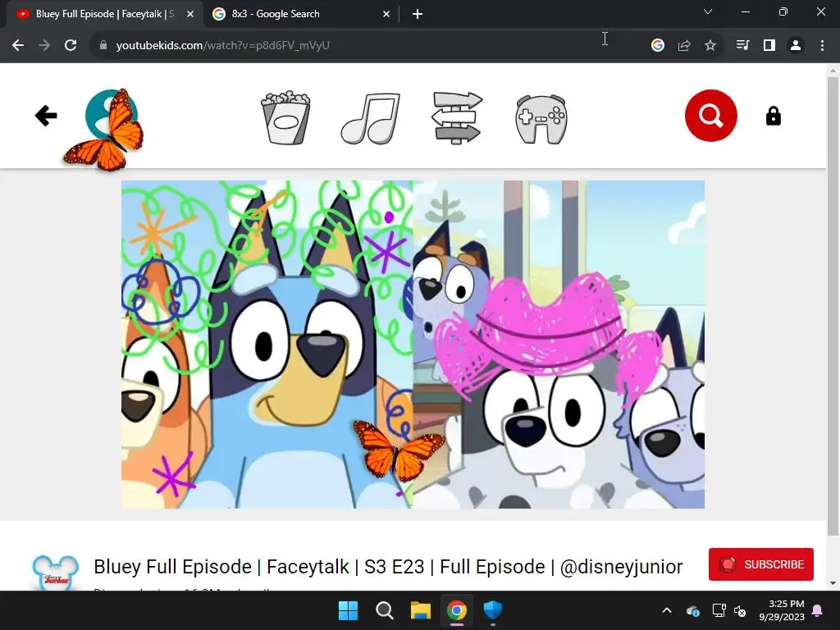
Task: Open the Music notes category
Action: (x=371, y=118)
